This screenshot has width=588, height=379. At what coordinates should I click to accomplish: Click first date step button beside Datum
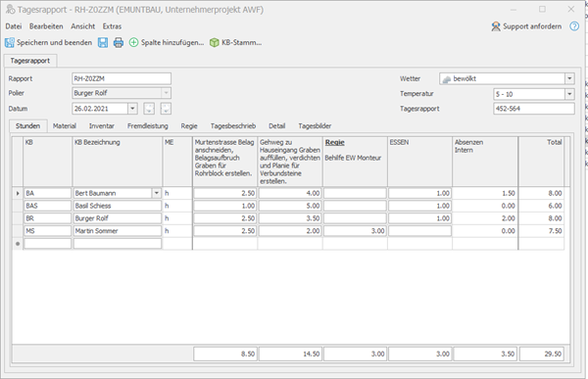[149, 109]
